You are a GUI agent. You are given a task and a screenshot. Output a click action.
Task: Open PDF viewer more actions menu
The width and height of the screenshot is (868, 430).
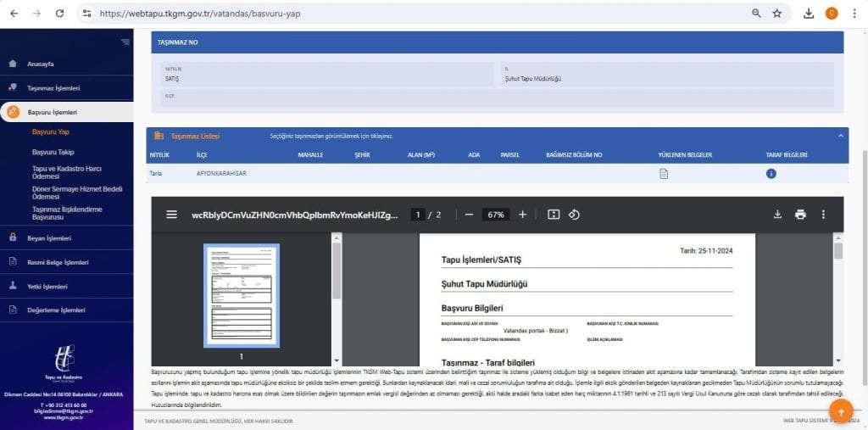(x=823, y=215)
